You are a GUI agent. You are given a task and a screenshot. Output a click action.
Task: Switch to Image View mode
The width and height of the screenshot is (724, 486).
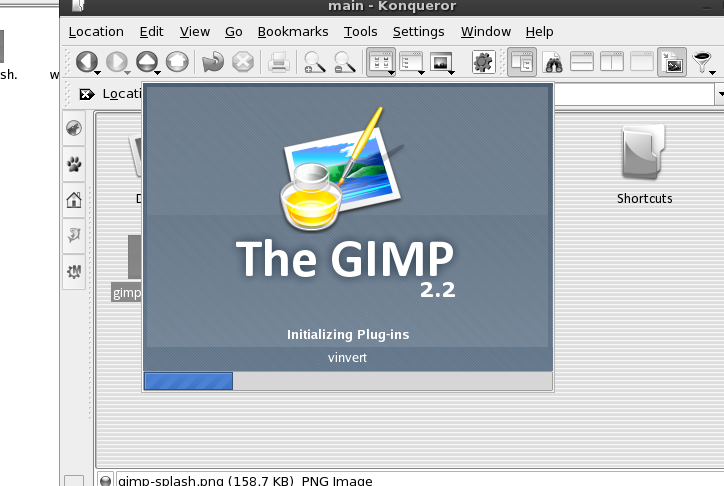point(441,62)
